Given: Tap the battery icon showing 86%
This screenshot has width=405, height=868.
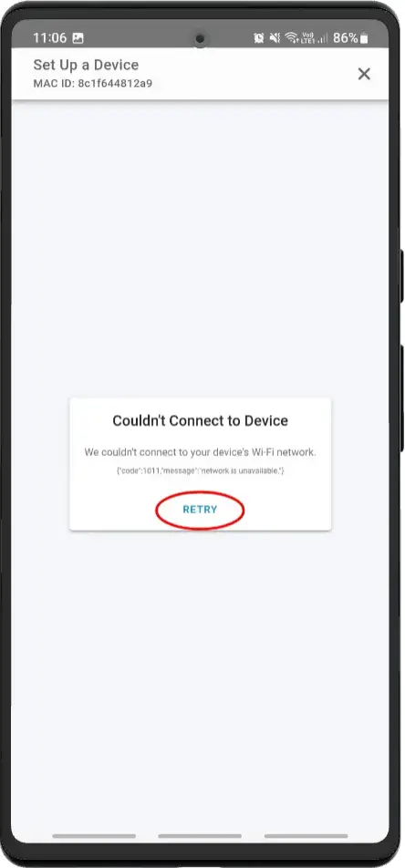Looking at the screenshot, I should pos(364,38).
